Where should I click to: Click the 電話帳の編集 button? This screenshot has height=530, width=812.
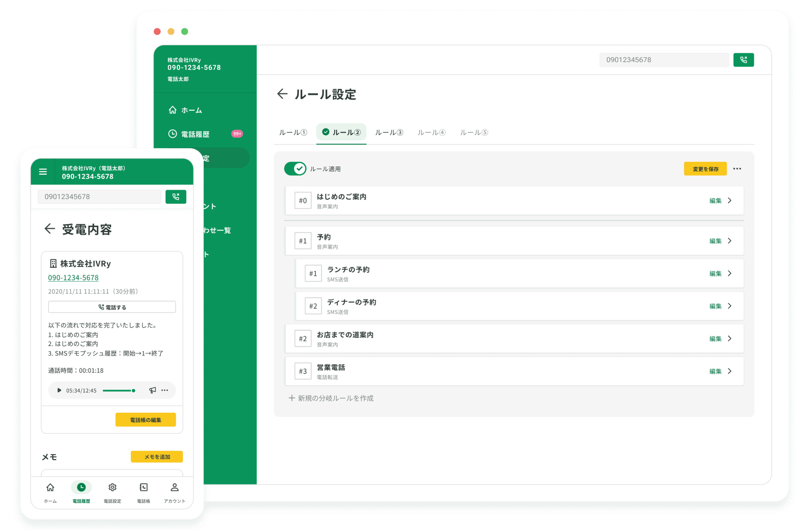coord(146,420)
